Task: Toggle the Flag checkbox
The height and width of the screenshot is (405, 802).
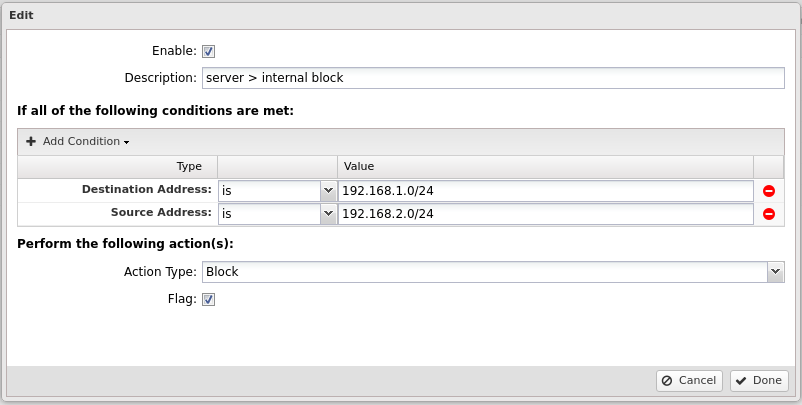Action: 208,300
